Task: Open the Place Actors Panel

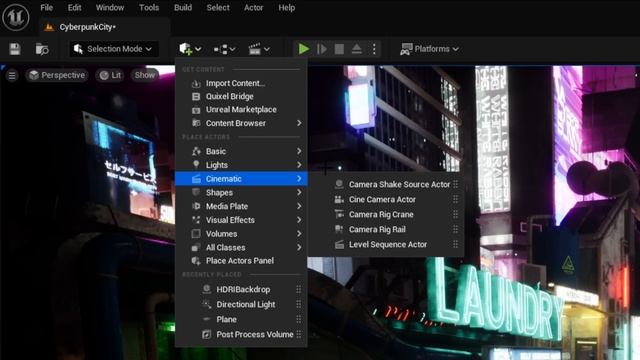Action: point(241,260)
